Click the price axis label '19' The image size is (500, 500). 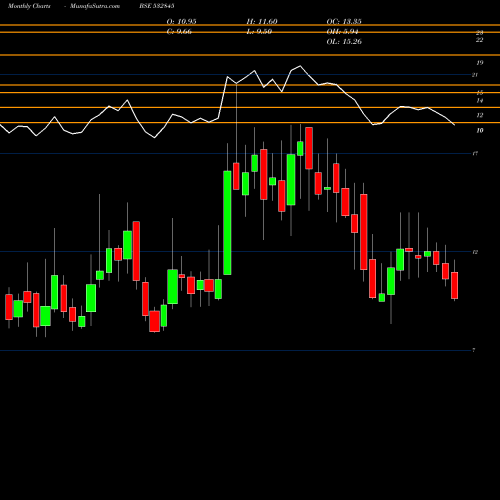(x=480, y=63)
